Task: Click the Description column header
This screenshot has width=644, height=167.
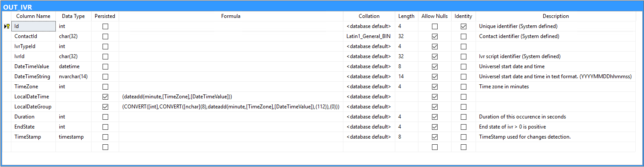Action: pyautogui.click(x=556, y=16)
